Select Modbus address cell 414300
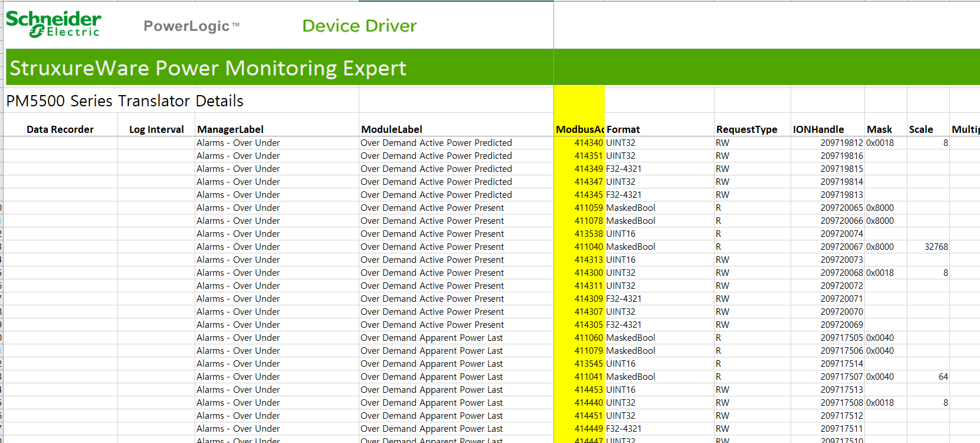Image resolution: width=980 pixels, height=443 pixels. coord(579,273)
